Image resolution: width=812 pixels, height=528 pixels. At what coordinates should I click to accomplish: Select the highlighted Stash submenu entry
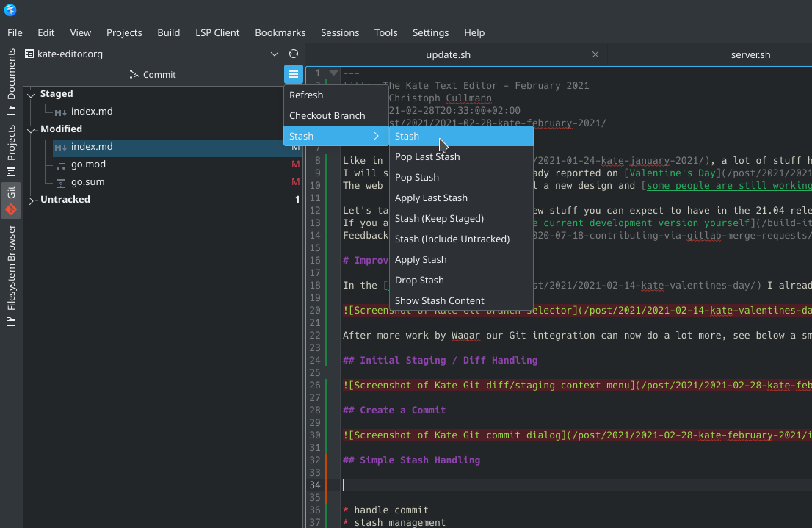point(461,136)
